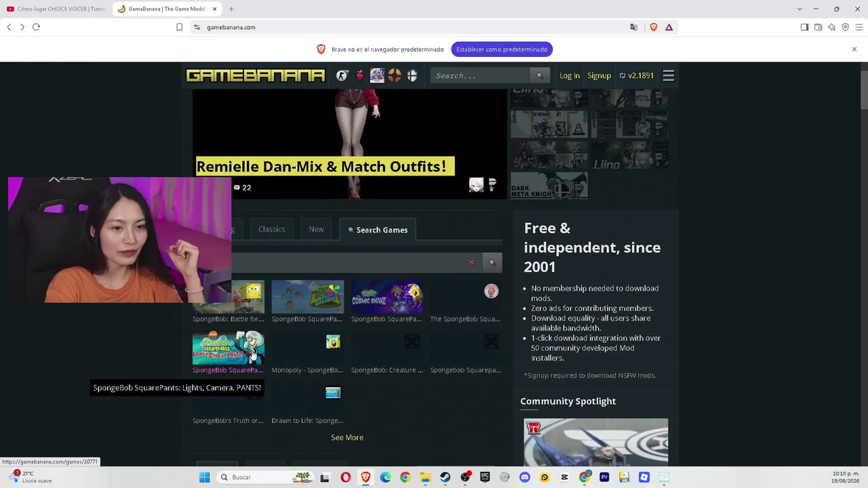Select the Search Games tab
868x488 pixels.
click(378, 230)
